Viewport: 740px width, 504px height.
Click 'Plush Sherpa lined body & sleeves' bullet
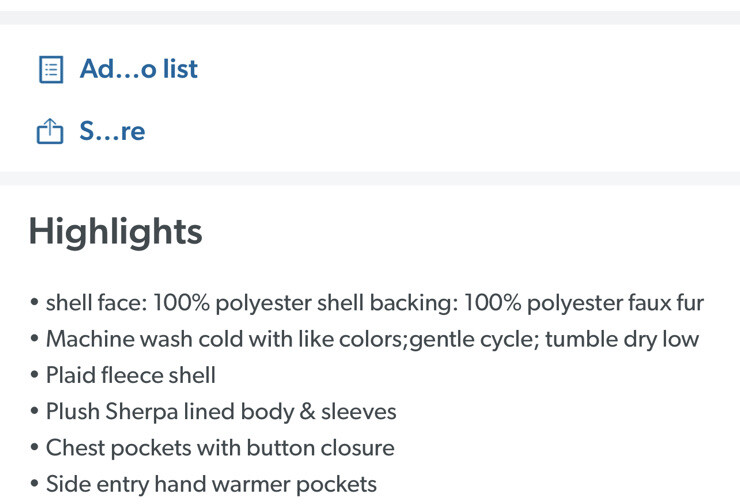221,412
